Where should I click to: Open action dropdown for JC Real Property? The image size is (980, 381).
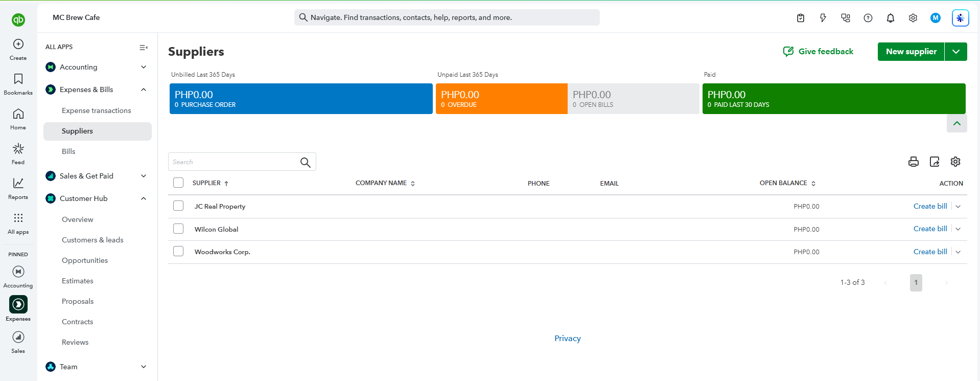click(x=958, y=207)
